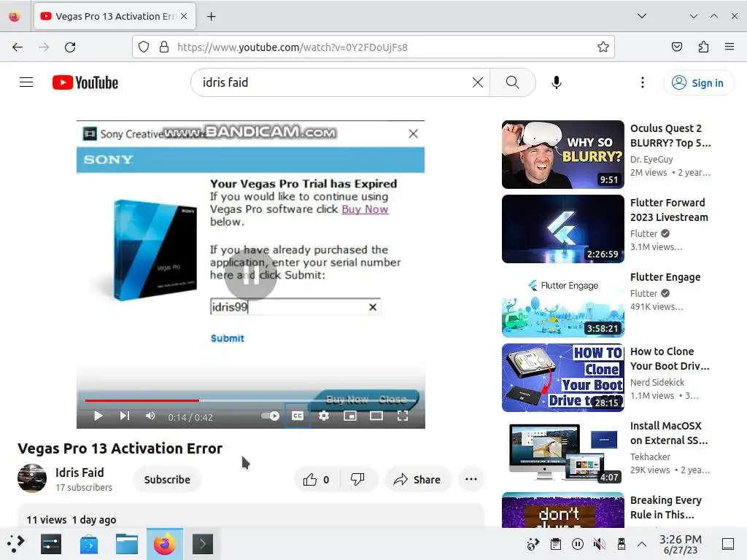Play the paused video
Viewport: 747px width, 560px height.
tap(98, 416)
